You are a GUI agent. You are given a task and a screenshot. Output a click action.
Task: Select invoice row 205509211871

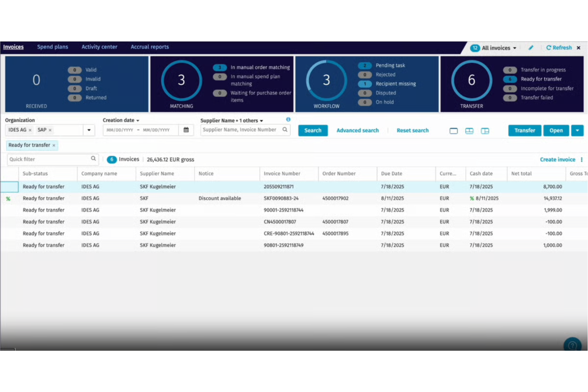(x=294, y=187)
